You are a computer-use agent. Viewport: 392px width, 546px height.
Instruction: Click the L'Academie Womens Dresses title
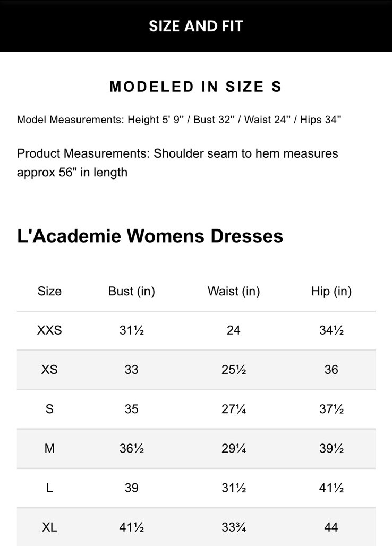click(150, 235)
